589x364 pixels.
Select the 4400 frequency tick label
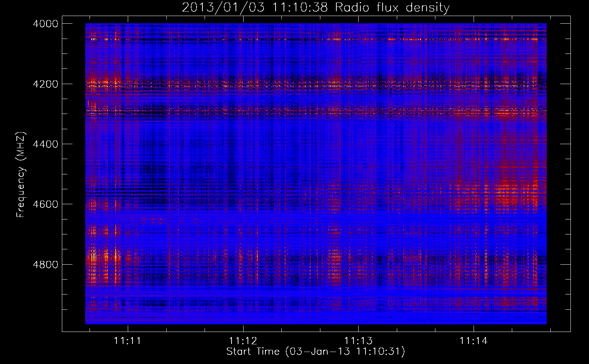46,144
